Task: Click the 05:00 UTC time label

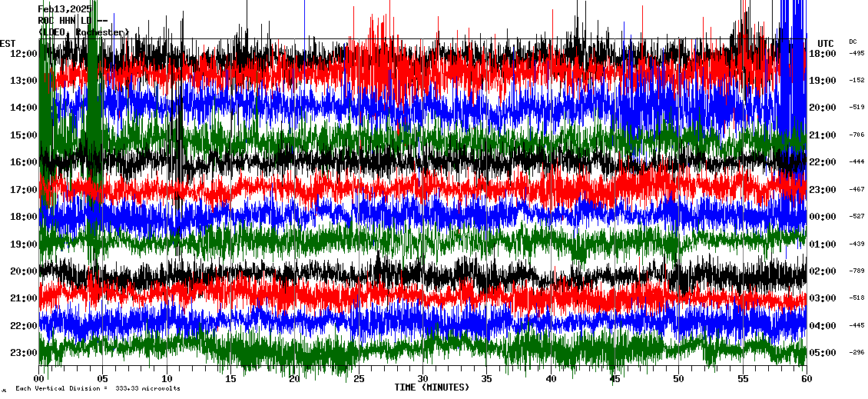Action: [823, 352]
